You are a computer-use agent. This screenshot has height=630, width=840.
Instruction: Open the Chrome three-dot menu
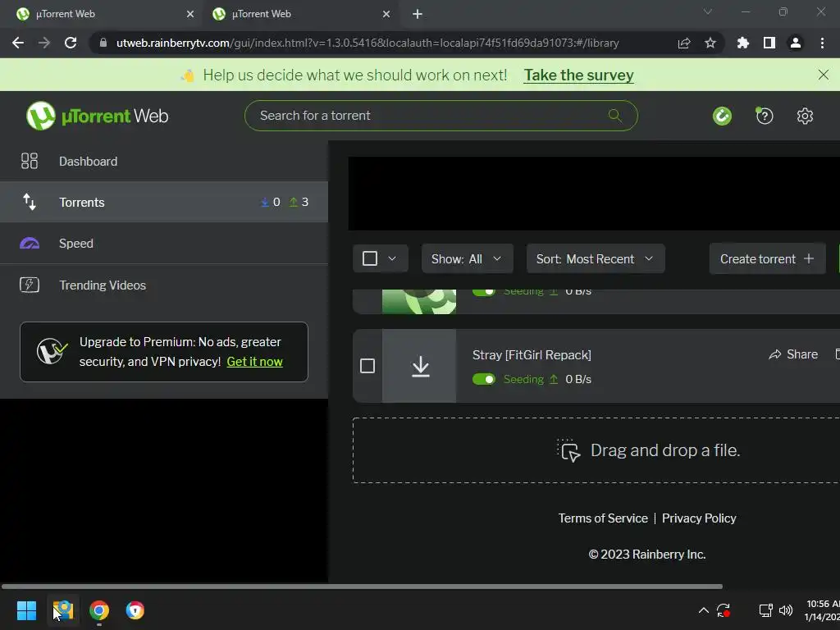pyautogui.click(x=822, y=43)
